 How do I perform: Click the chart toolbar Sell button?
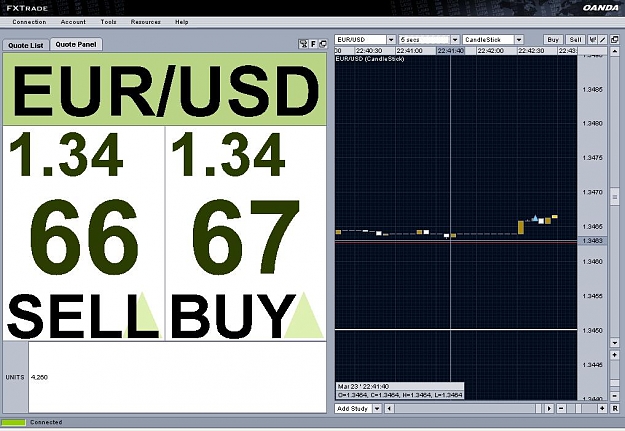click(575, 39)
